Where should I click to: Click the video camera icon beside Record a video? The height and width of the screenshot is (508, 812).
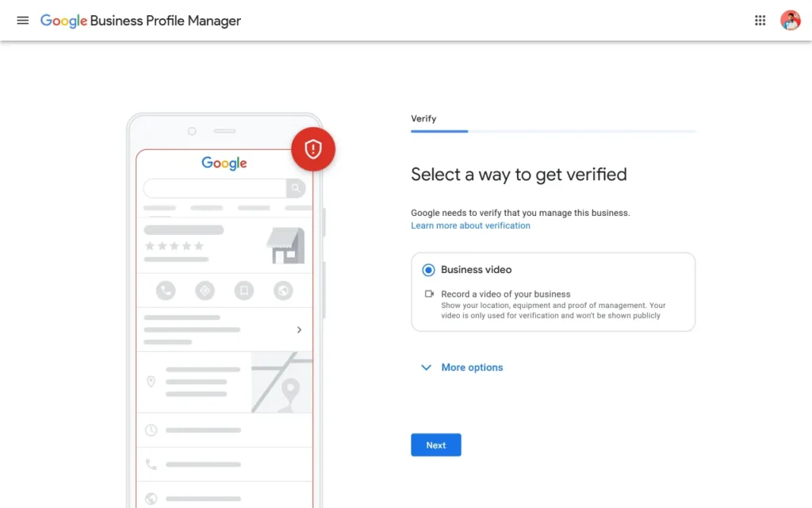pos(429,294)
